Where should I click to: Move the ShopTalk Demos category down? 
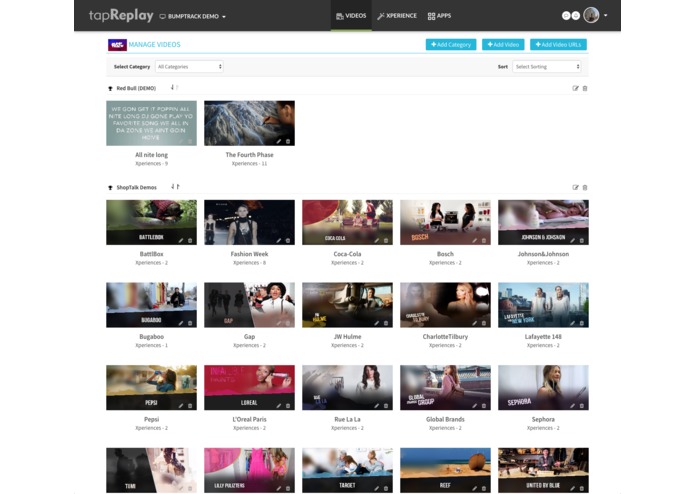click(x=172, y=187)
